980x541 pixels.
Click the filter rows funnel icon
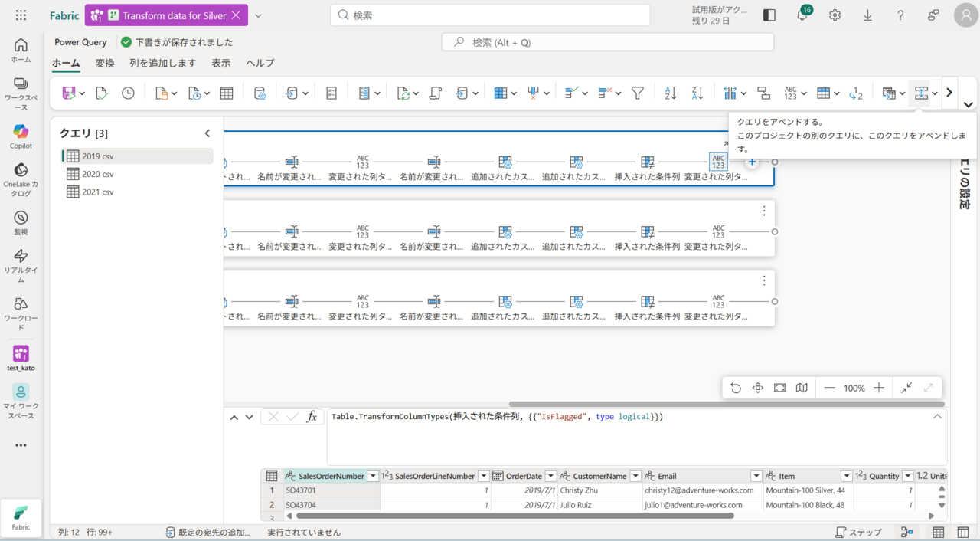637,93
